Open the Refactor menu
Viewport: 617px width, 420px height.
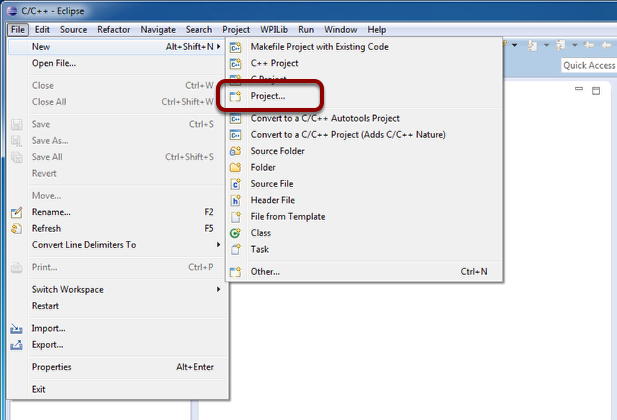(x=114, y=30)
